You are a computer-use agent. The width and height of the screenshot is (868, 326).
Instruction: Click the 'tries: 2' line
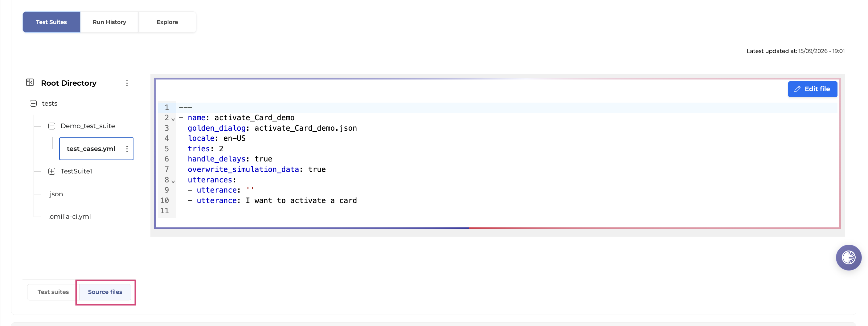[x=206, y=149]
